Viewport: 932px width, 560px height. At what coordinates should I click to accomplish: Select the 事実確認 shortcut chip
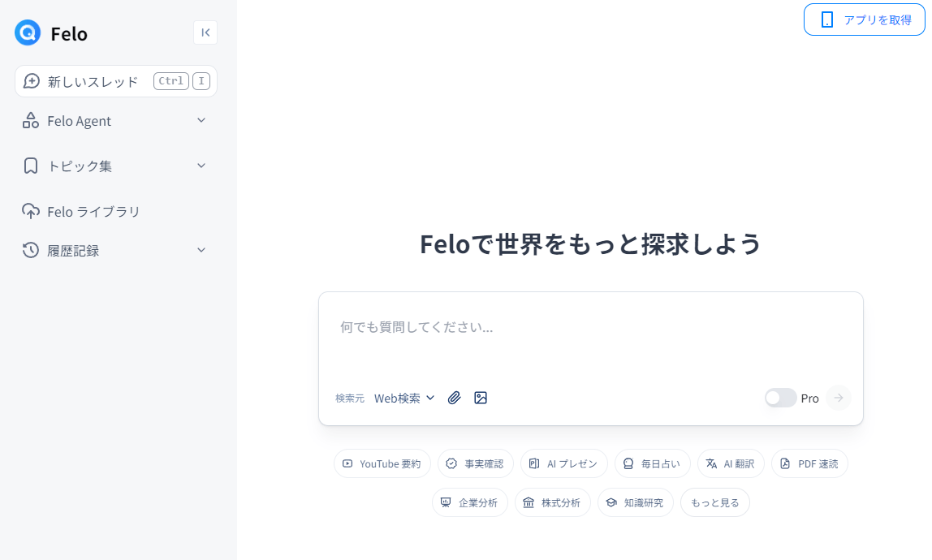click(476, 463)
